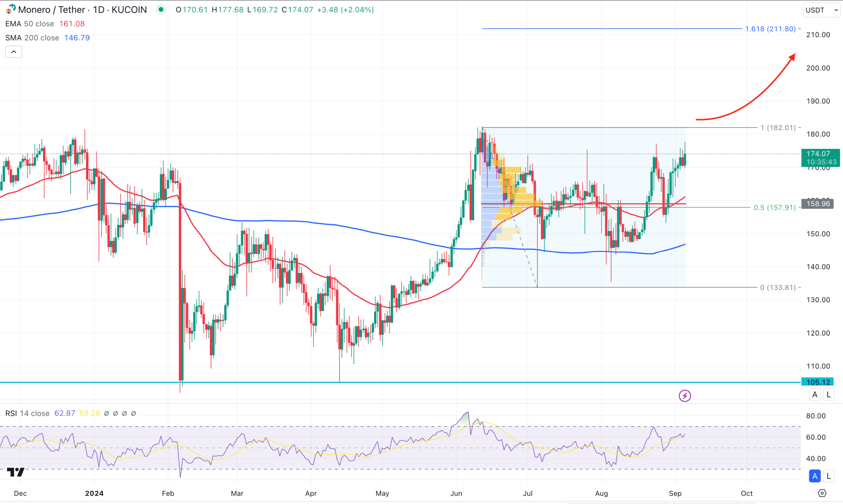This screenshot has height=504, width=843.
Task: Click the 80.00 RSI axis label
Action: click(816, 416)
